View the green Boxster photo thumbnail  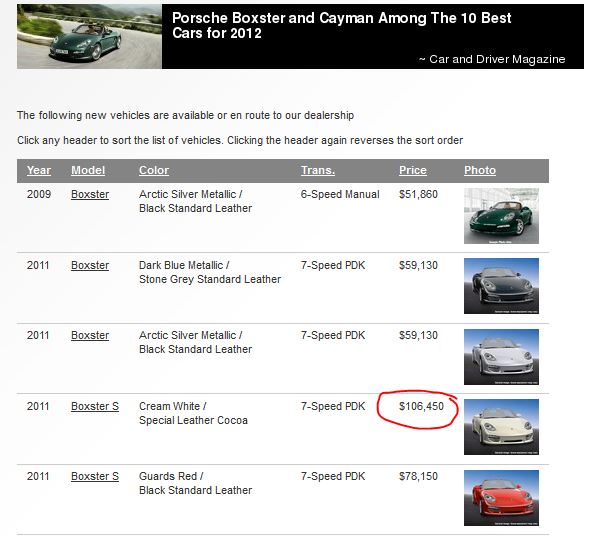coord(501,216)
